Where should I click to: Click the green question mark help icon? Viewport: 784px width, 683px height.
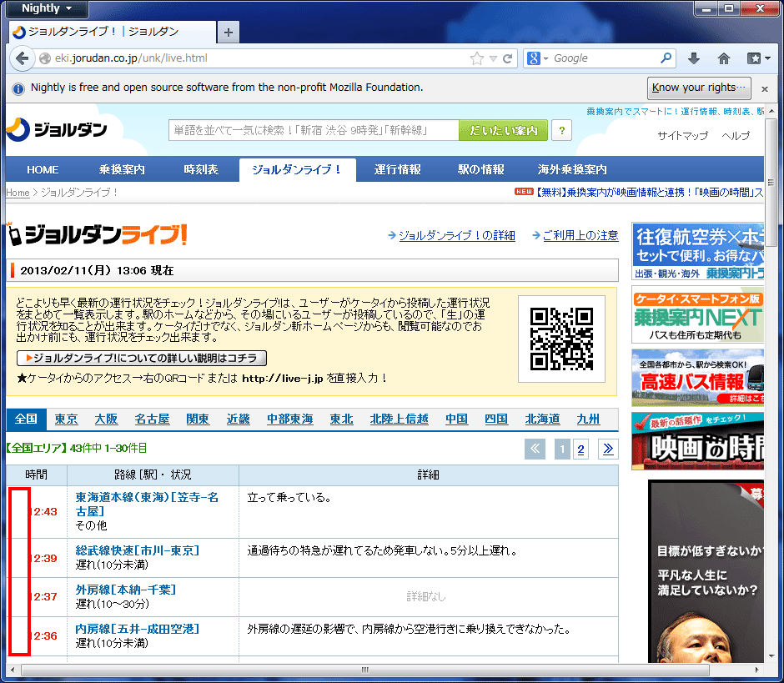click(561, 130)
